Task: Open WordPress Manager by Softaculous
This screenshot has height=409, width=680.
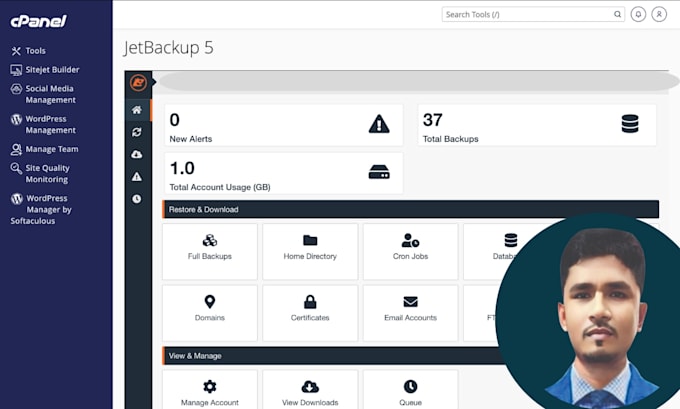Action: click(41, 209)
